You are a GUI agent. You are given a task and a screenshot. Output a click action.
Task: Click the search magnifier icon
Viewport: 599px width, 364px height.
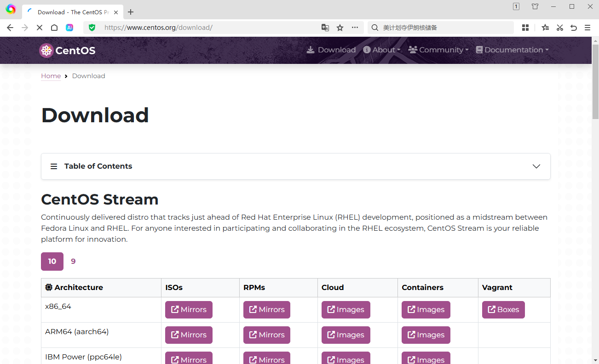click(x=375, y=28)
